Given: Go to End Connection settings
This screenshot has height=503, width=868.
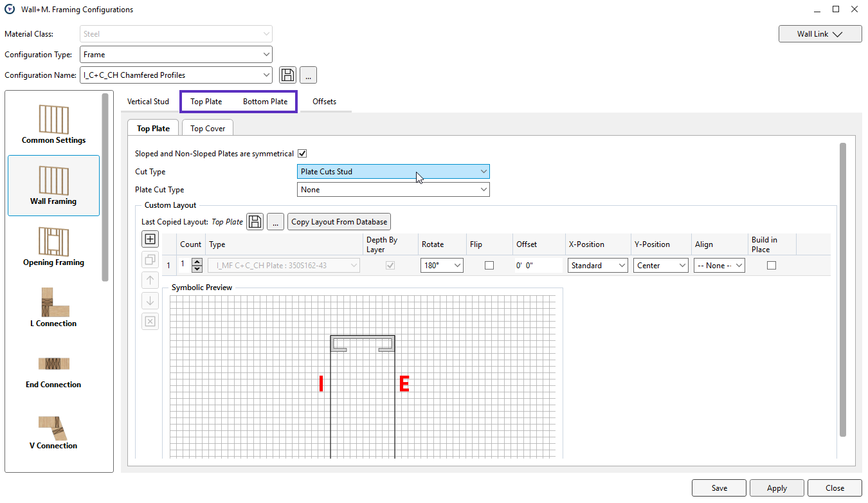Looking at the screenshot, I should click(x=53, y=369).
